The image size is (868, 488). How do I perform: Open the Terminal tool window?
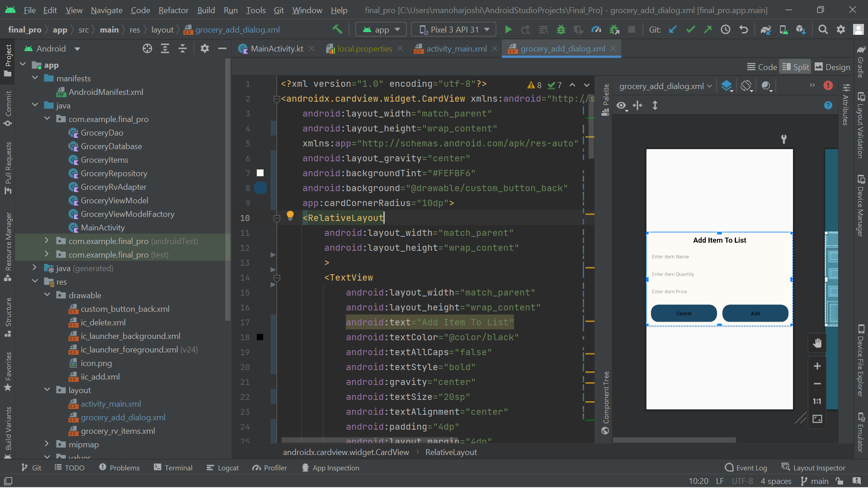[x=173, y=468]
